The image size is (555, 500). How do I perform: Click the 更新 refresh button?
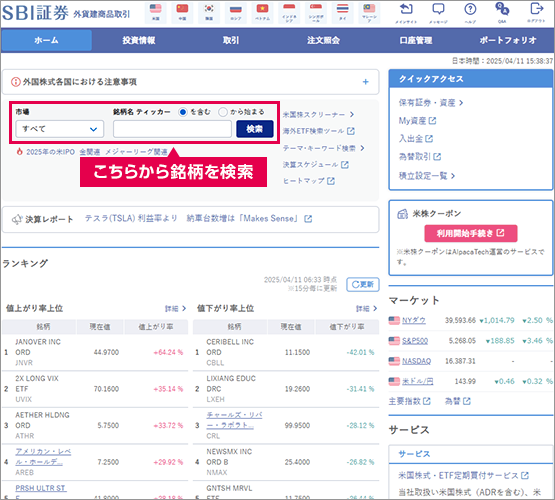[363, 284]
